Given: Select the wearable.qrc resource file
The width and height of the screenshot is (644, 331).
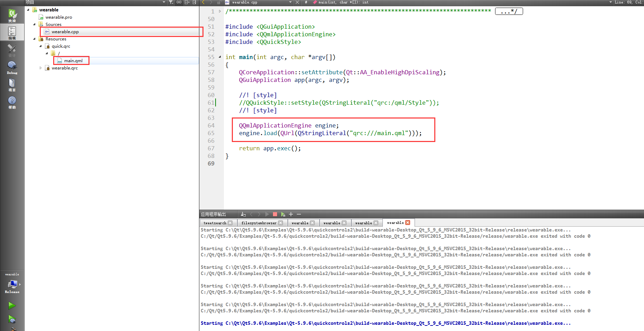Looking at the screenshot, I should [65, 68].
